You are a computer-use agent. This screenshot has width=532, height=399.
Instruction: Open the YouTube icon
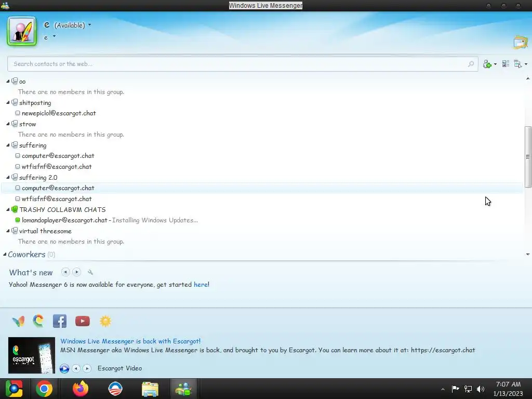[83, 321]
